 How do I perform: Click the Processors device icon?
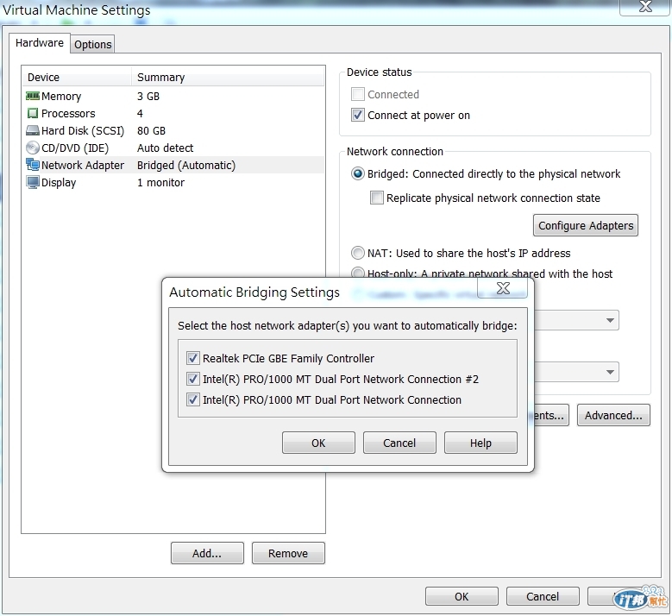(x=33, y=113)
